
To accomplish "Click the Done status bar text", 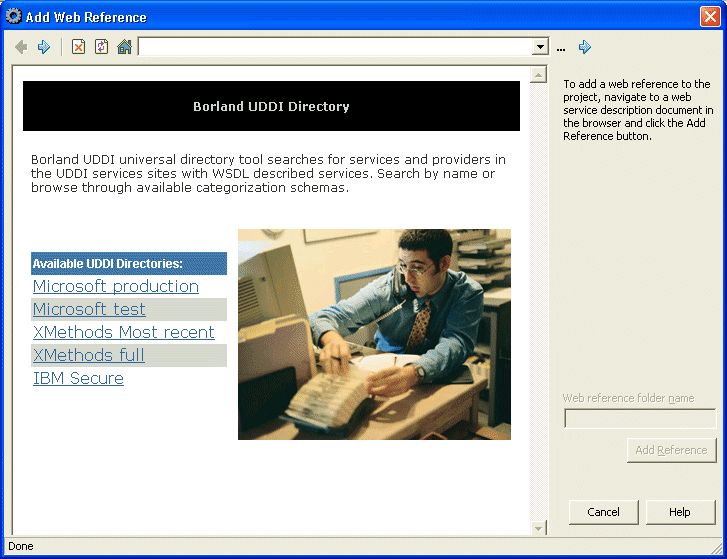I will click(x=21, y=546).
